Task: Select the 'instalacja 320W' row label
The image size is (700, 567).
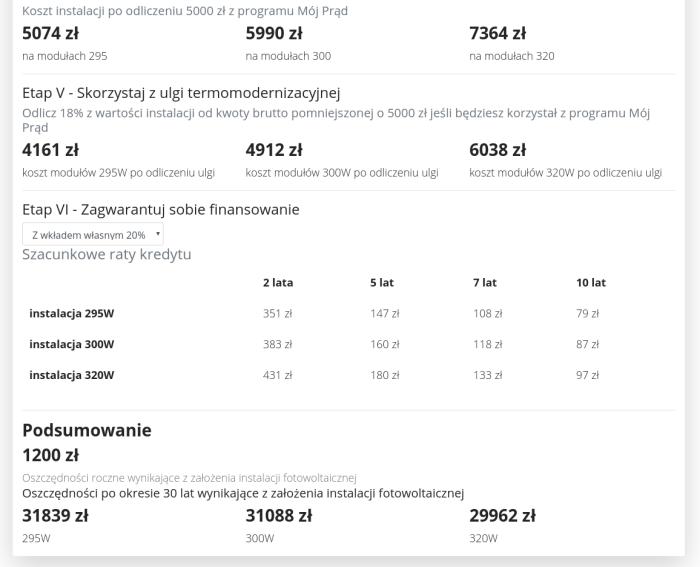Action: coord(72,375)
